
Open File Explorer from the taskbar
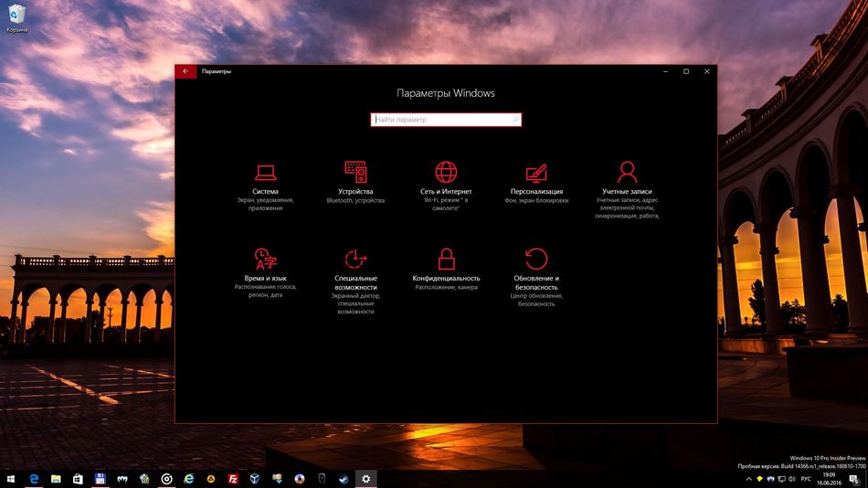click(x=56, y=479)
